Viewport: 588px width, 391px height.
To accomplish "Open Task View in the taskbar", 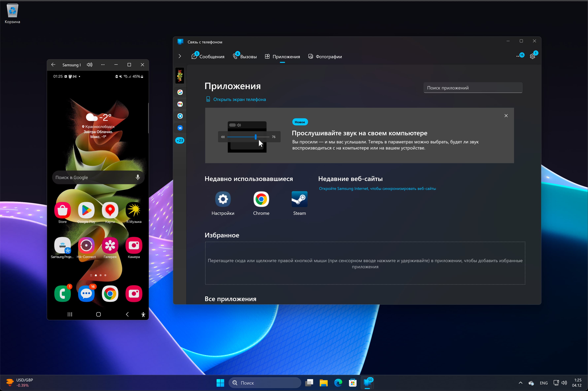I will 309,383.
